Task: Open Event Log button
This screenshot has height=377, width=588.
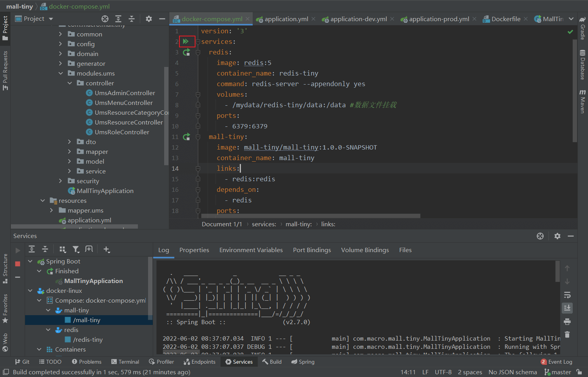Action: pos(556,362)
